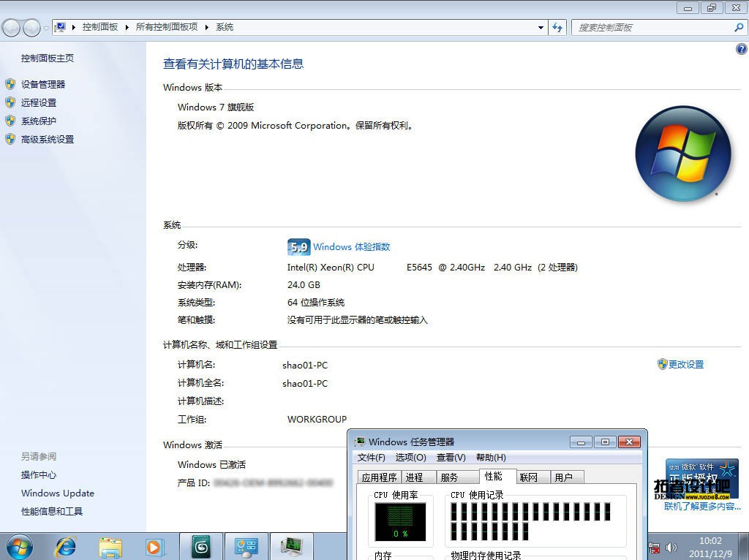Open the address bar history dropdown
The width and height of the screenshot is (749, 560).
(541, 28)
